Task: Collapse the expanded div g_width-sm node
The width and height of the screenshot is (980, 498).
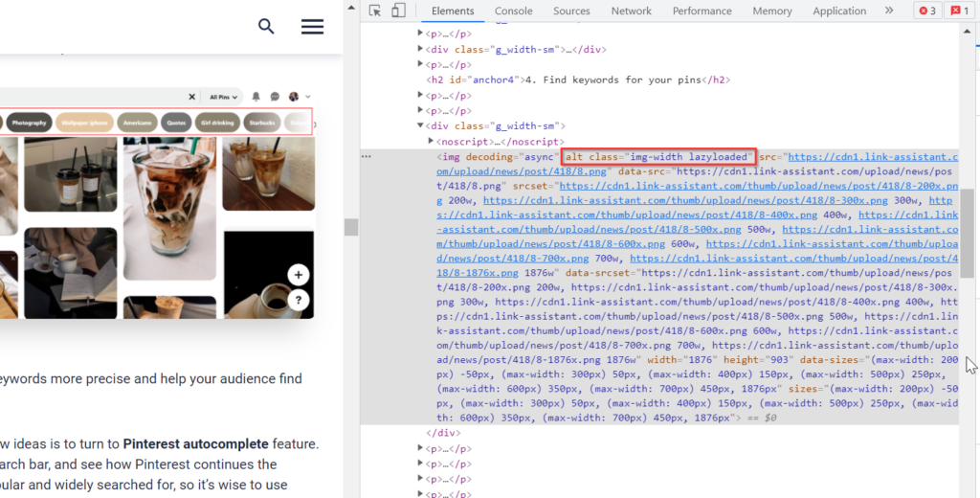Action: tap(420, 125)
